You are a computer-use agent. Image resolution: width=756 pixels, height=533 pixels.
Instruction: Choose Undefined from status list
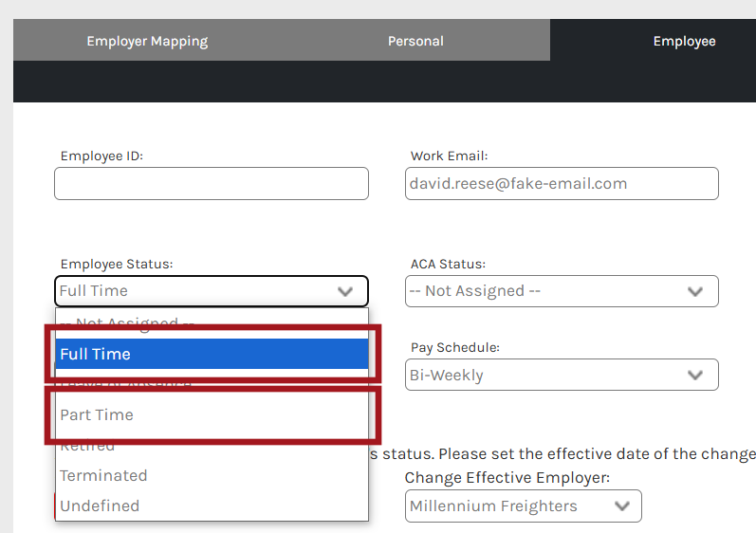coord(212,506)
